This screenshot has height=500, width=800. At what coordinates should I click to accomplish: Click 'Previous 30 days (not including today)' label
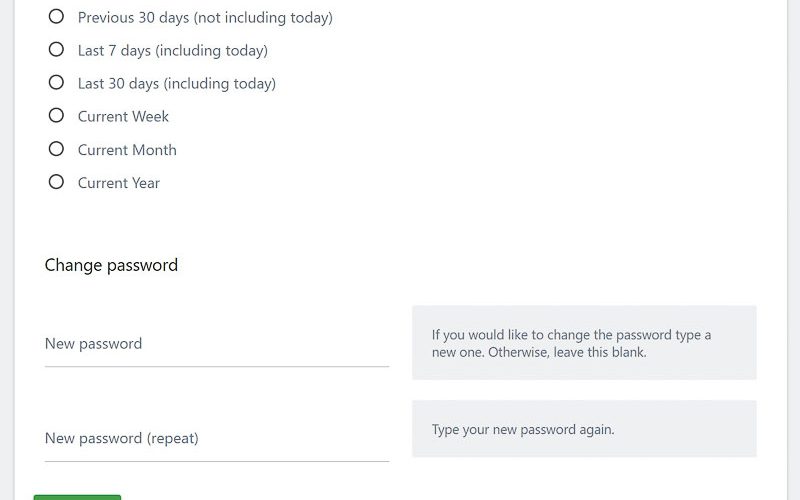coord(205,18)
